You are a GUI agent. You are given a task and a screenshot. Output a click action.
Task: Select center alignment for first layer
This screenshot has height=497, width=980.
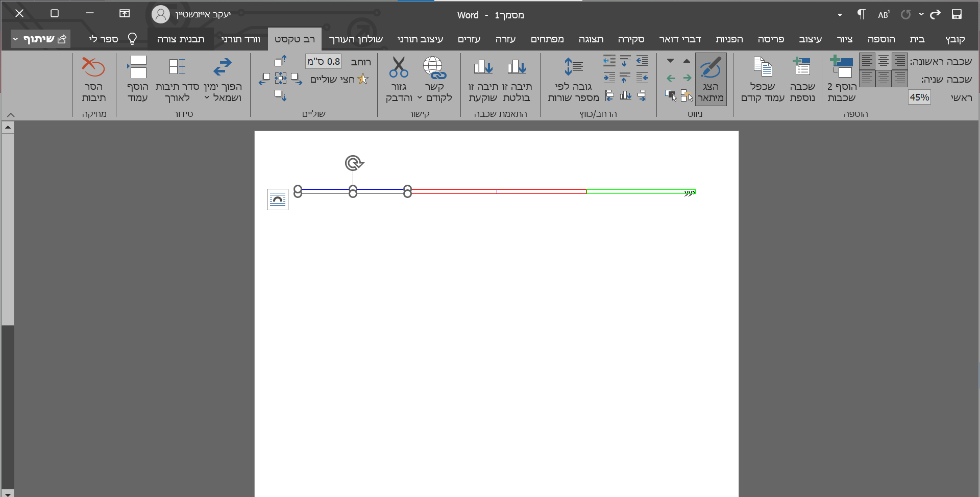coord(884,61)
